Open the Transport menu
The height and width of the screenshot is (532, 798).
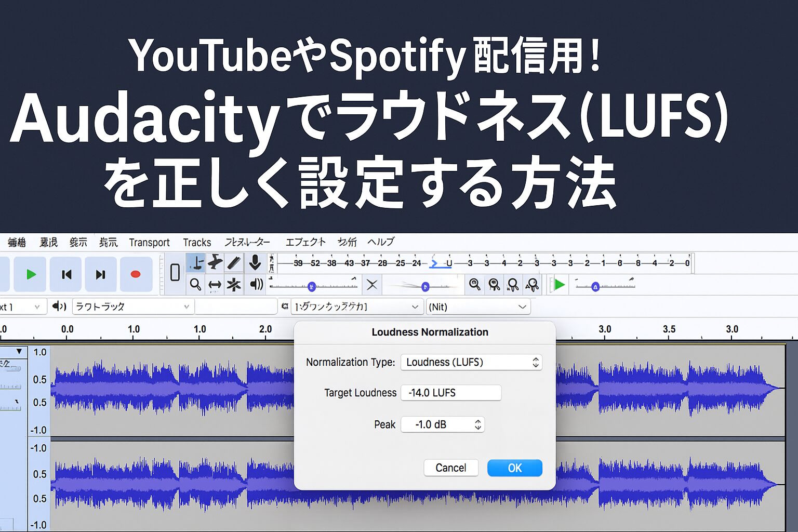click(x=150, y=243)
